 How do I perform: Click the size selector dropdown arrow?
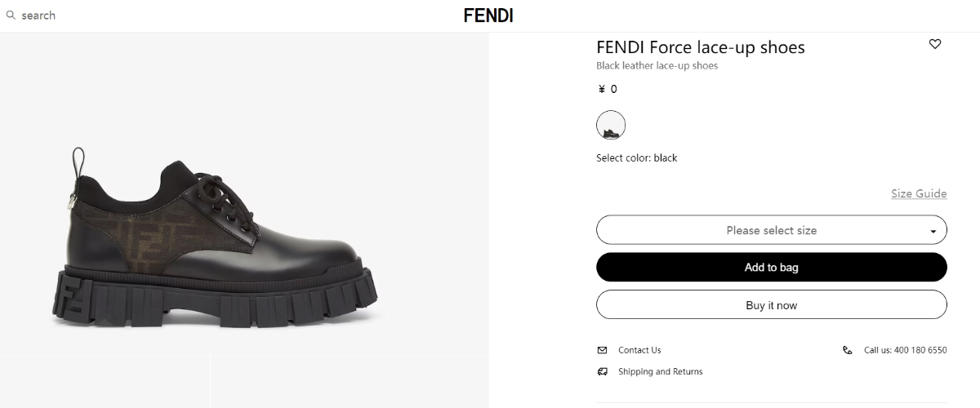point(933,232)
